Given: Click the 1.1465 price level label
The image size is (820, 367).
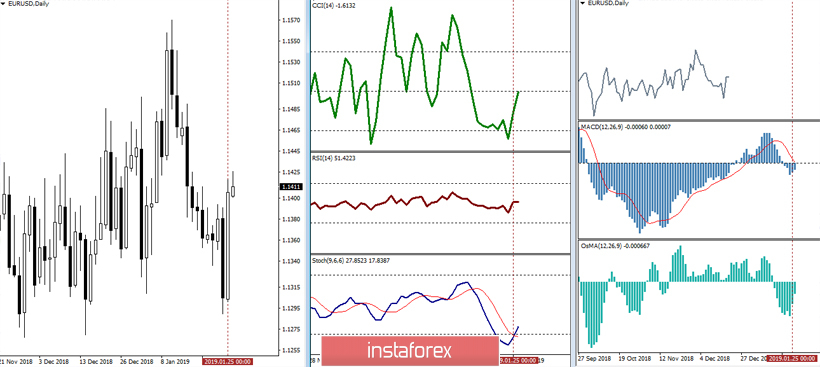Looking at the screenshot, I should pyautogui.click(x=290, y=130).
